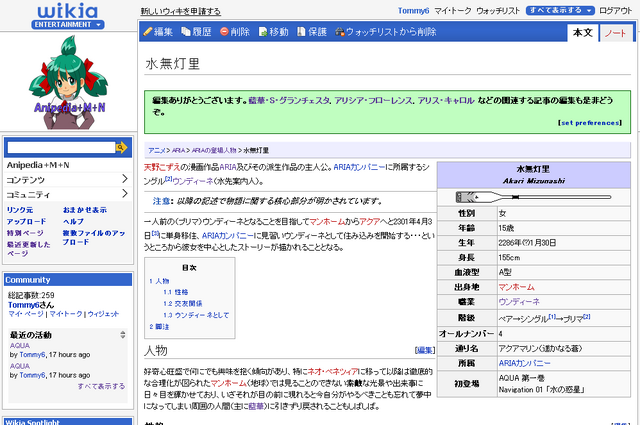This screenshot has width=640, height=425.
Task: Select the 15歳 value in the infobox
Action: click(506, 228)
